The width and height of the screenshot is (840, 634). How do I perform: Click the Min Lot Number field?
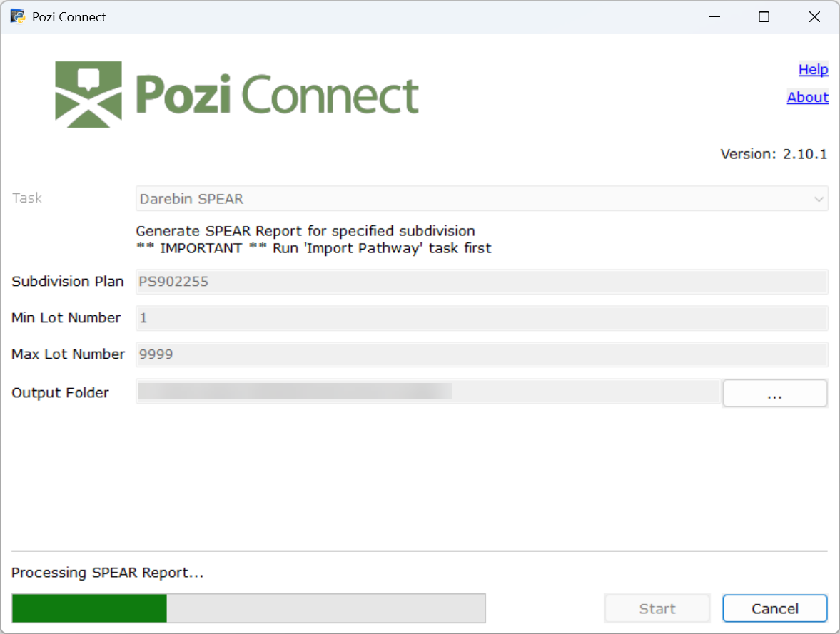point(482,318)
